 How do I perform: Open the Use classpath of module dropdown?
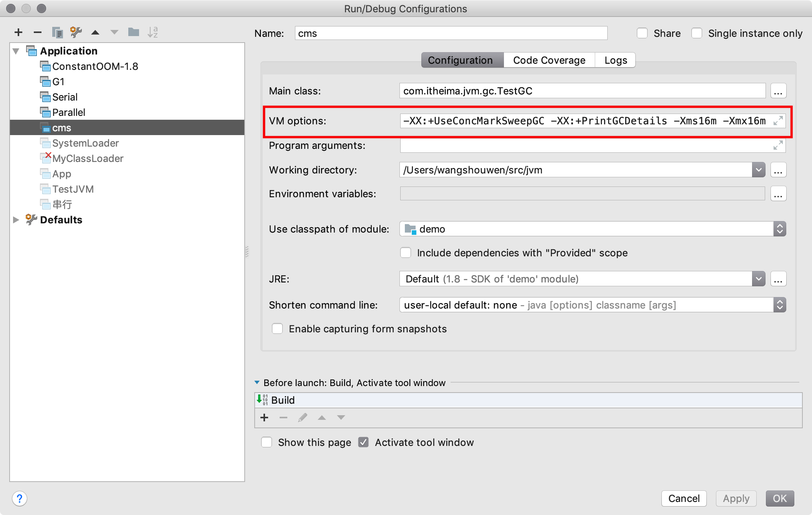pyautogui.click(x=779, y=229)
